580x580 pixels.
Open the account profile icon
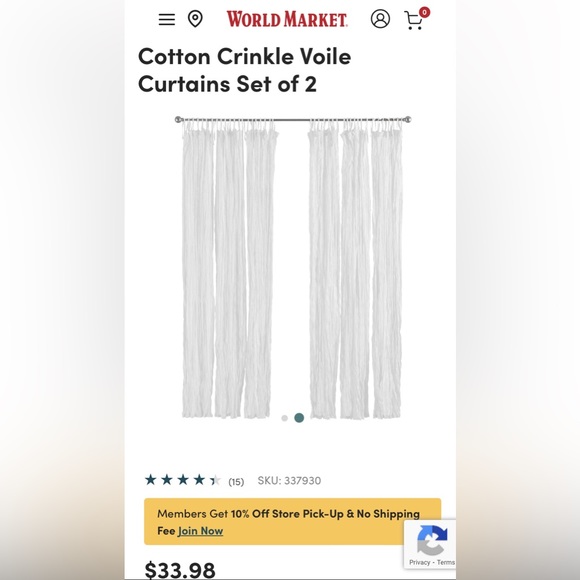pos(380,19)
